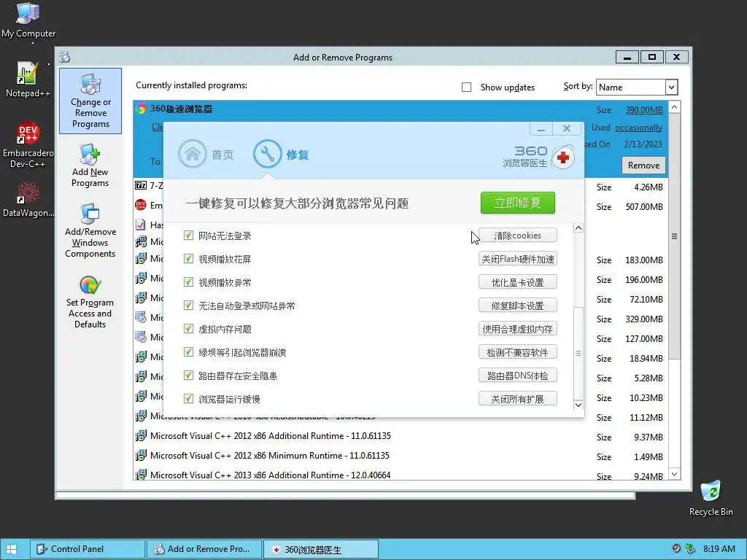Image resolution: width=747 pixels, height=560 pixels.
Task: Open DataWagon desktop shortcut
Action: [28, 199]
